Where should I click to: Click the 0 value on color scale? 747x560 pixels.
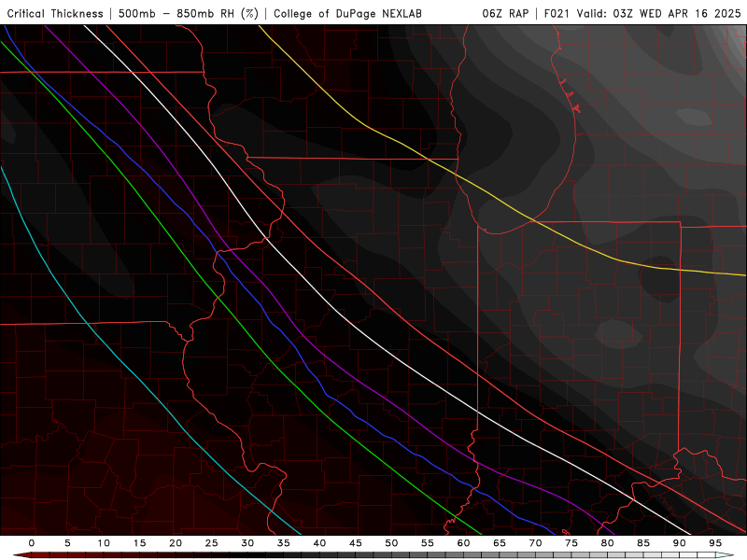click(x=32, y=543)
